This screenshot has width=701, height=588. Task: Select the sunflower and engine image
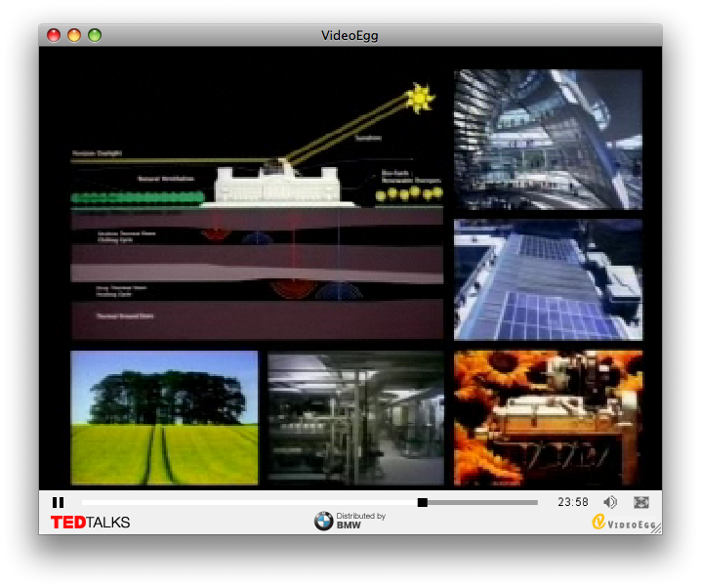pos(548,417)
